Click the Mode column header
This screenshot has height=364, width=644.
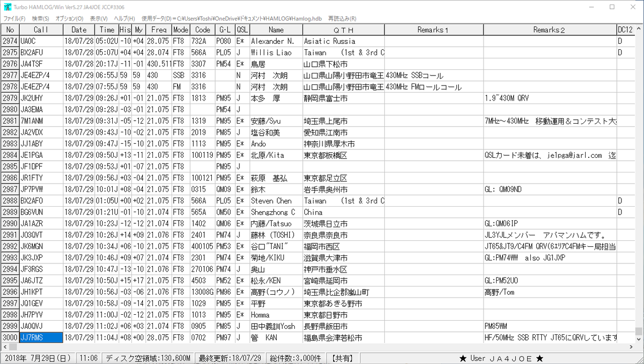[x=181, y=30]
